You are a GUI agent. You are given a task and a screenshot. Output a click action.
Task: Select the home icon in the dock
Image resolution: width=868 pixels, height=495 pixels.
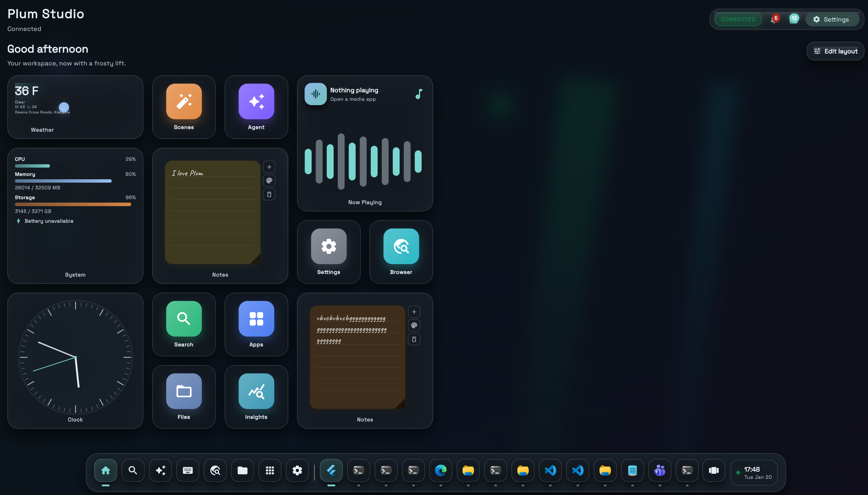point(105,471)
